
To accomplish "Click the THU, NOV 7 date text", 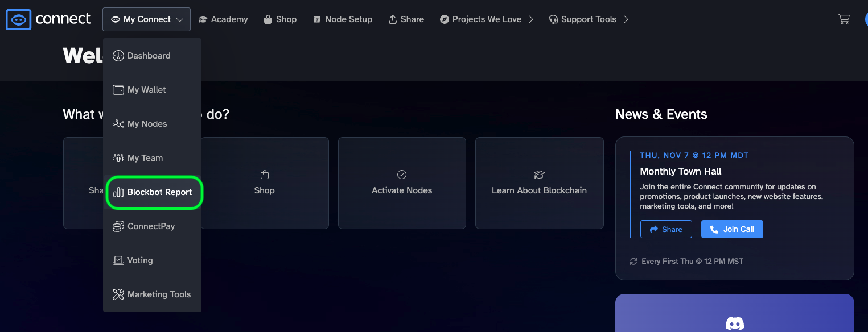I will tap(694, 155).
